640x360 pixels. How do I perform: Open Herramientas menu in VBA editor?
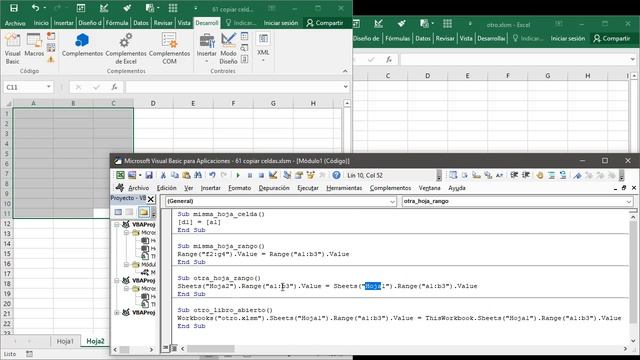[x=344, y=188]
